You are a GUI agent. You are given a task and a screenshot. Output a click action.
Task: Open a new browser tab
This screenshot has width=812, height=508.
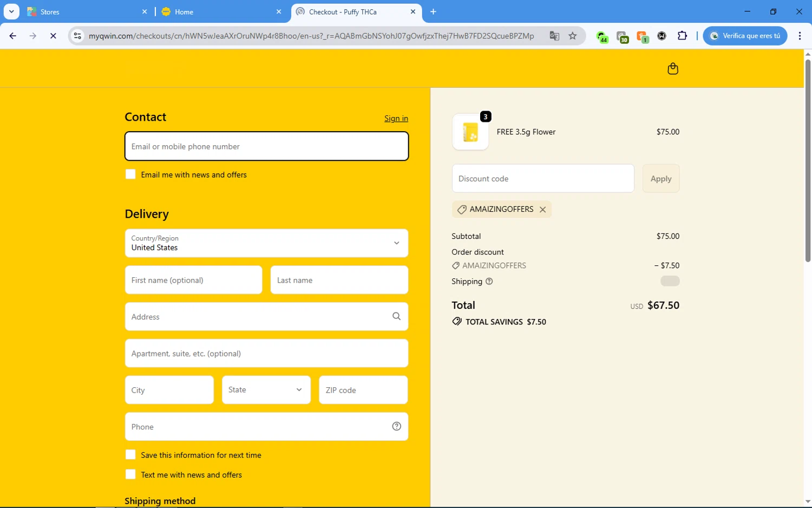click(433, 11)
